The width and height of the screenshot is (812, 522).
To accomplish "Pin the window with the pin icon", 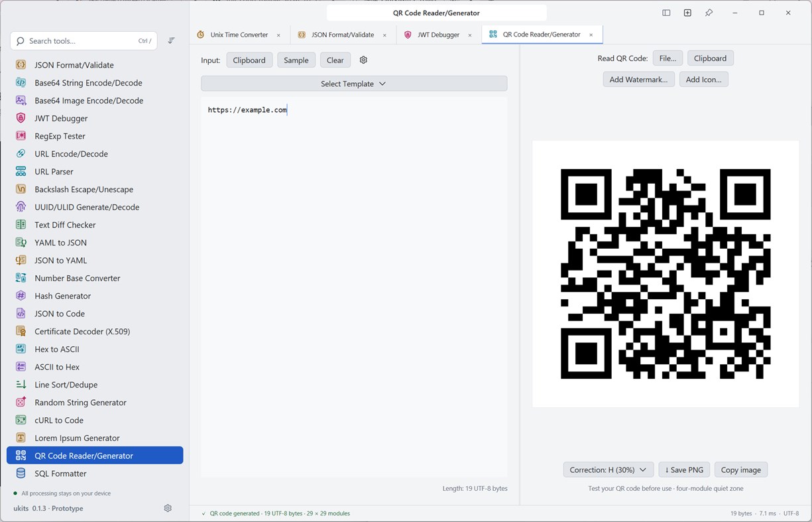I will point(709,13).
